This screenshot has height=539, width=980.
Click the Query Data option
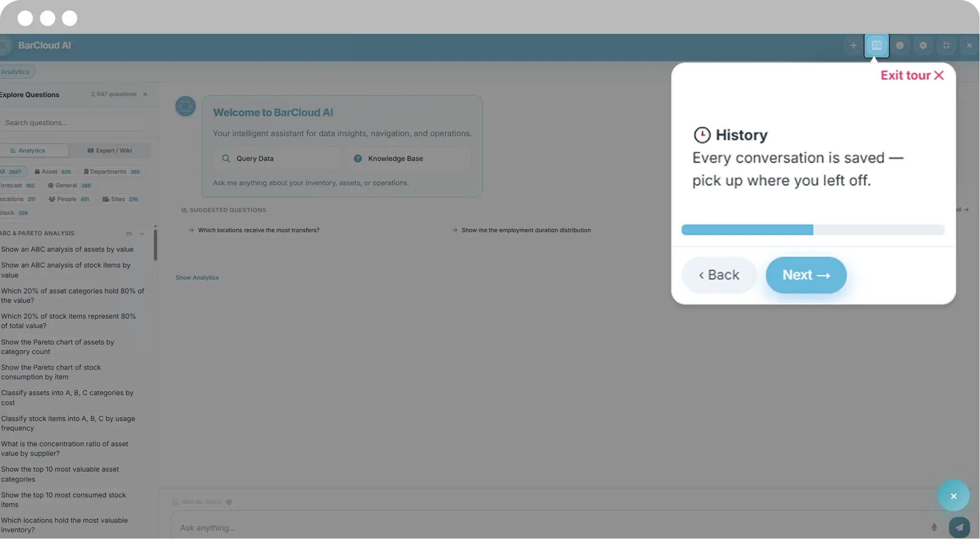[276, 159]
